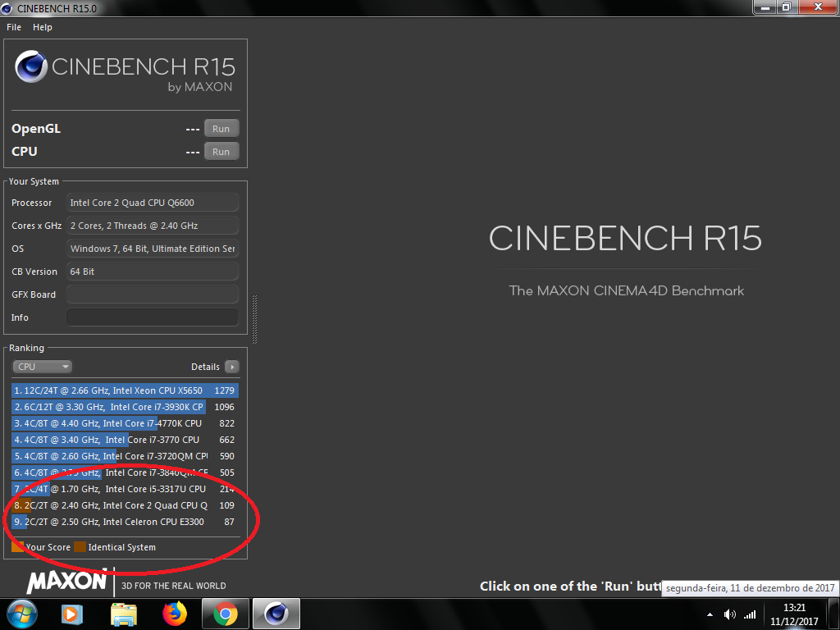Click the empty Info text field

coord(152,317)
